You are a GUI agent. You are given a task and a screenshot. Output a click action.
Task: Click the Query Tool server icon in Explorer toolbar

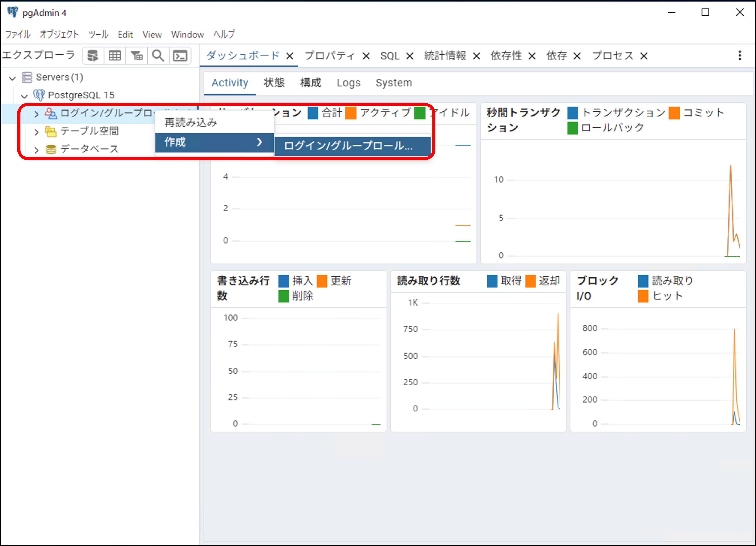(93, 56)
